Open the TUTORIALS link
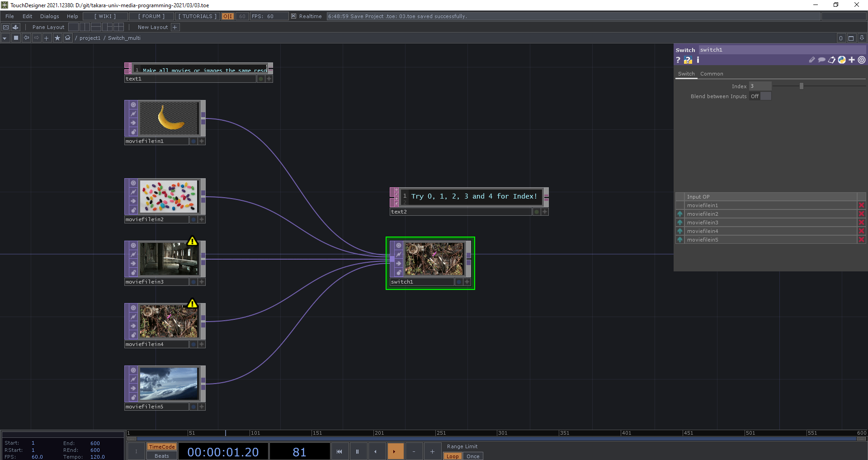The height and width of the screenshot is (460, 868). point(197,16)
